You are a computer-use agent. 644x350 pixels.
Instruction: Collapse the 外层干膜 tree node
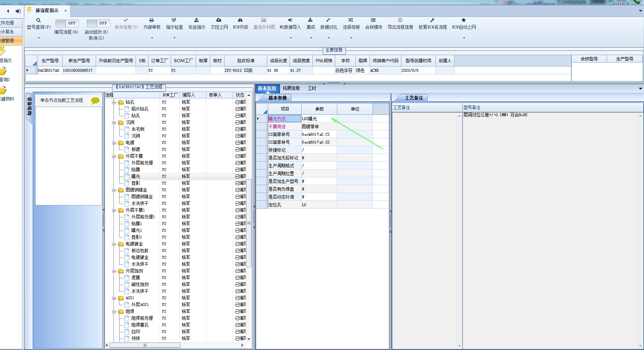(114, 156)
